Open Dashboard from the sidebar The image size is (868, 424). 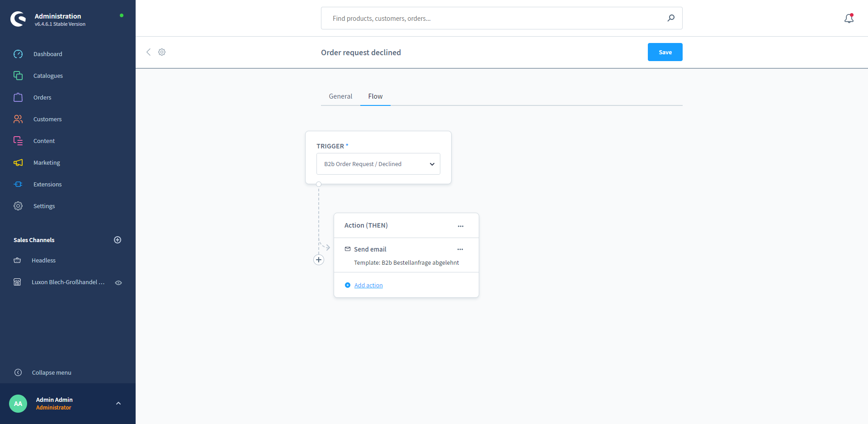point(47,54)
